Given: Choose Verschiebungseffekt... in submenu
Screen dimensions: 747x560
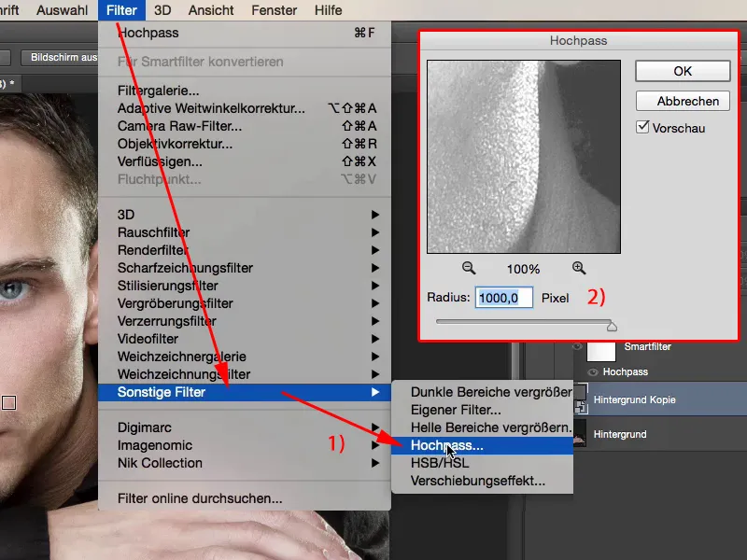Looking at the screenshot, I should click(x=482, y=481).
